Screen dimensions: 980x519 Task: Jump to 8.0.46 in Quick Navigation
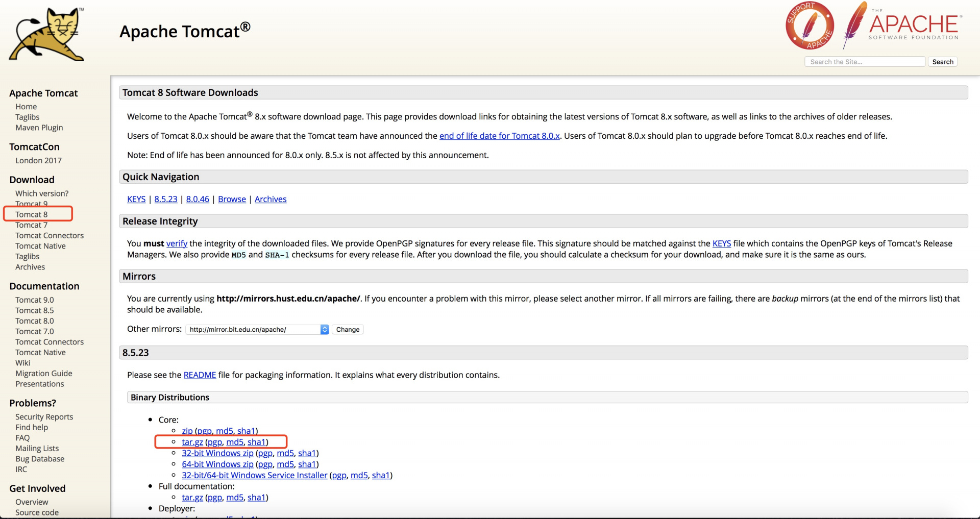click(x=198, y=199)
